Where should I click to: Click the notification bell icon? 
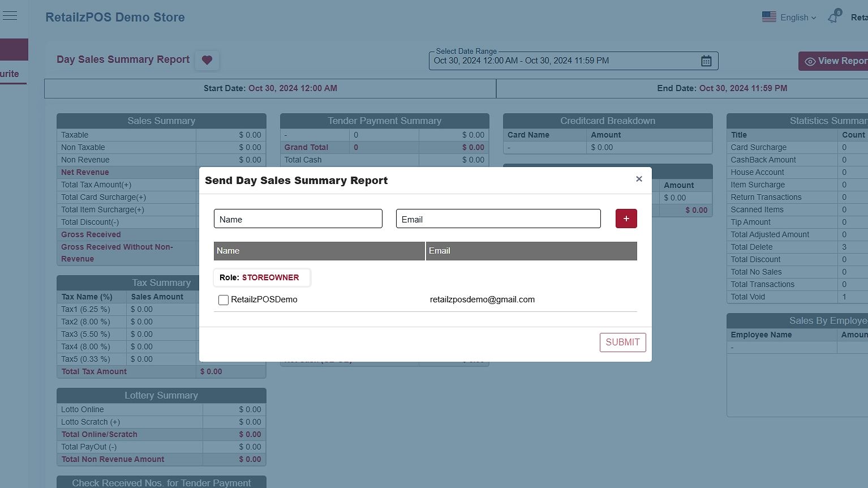[x=833, y=18]
